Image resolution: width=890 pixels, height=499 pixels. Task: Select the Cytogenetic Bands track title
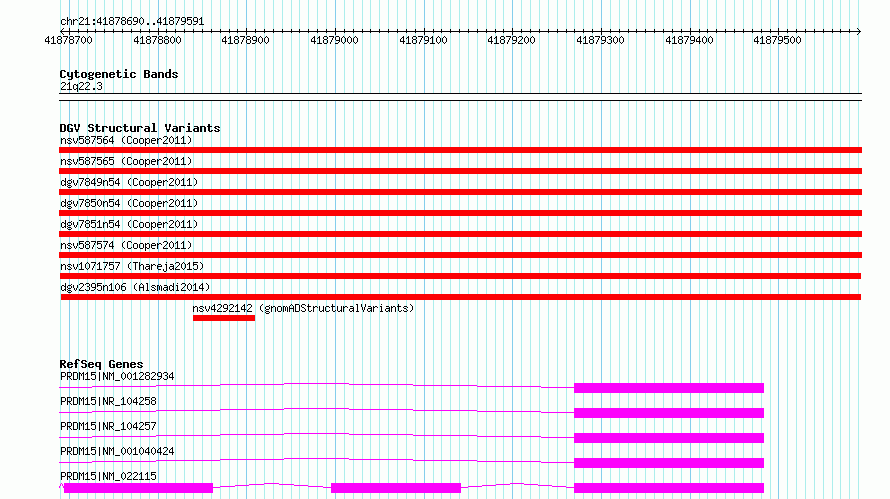[119, 74]
